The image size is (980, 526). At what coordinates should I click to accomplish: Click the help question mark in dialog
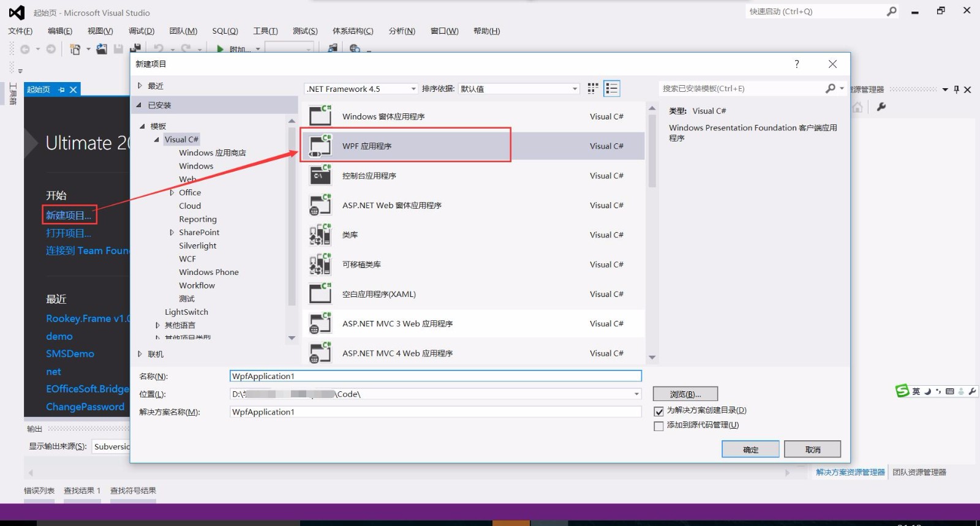tap(797, 64)
